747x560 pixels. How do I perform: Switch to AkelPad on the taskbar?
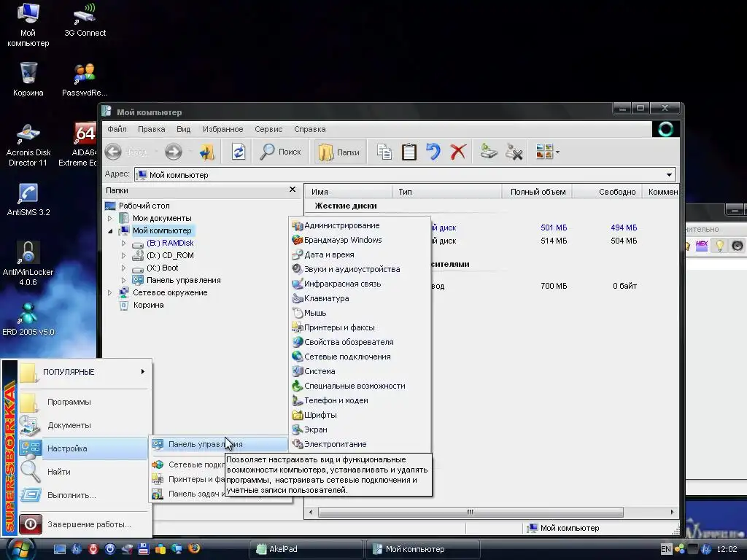pos(306,550)
